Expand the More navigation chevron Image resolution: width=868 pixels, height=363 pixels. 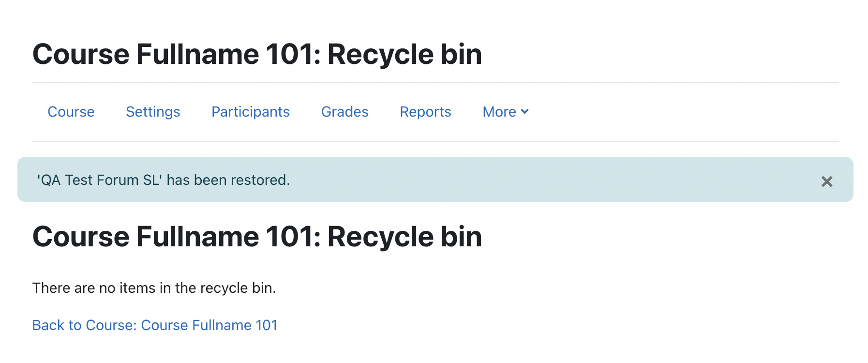pyautogui.click(x=524, y=112)
